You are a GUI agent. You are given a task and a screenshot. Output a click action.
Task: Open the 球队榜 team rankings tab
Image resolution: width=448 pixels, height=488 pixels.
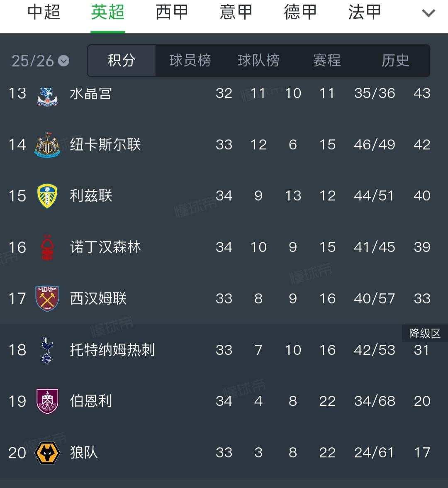coord(258,61)
